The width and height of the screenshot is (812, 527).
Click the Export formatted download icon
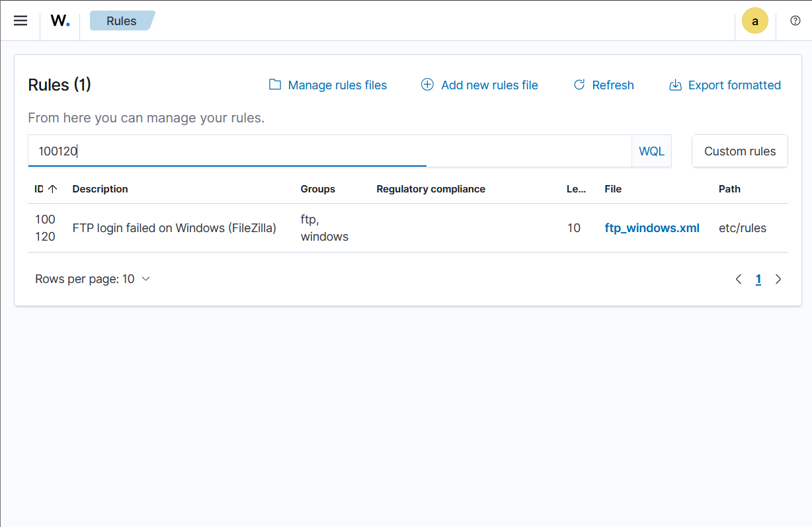coord(675,85)
